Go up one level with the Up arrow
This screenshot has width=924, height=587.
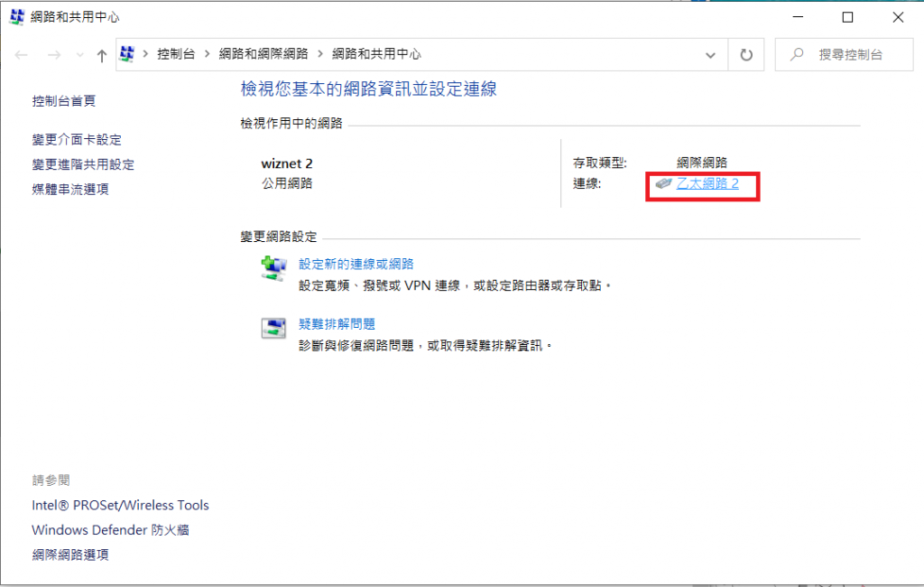click(x=101, y=55)
